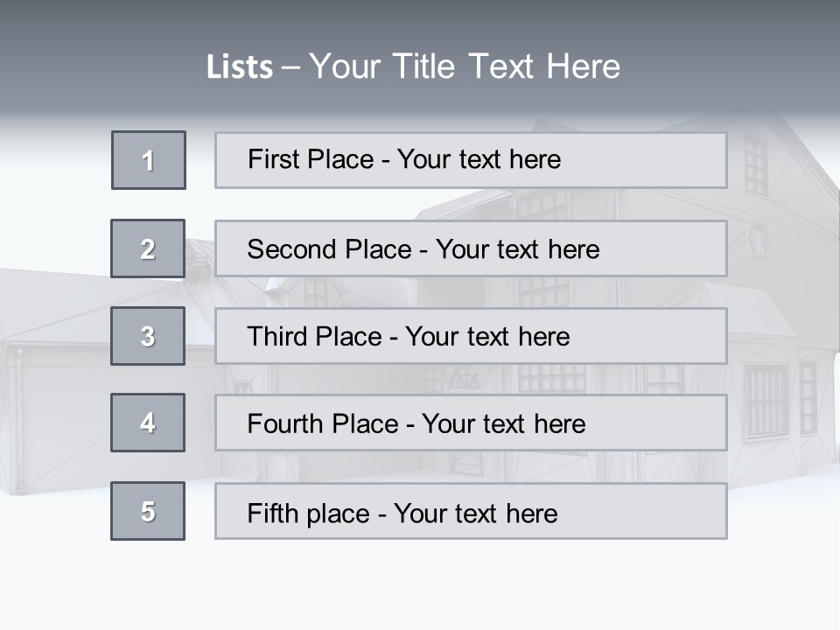Image resolution: width=840 pixels, height=630 pixels.
Task: Click the 'Fifth place - Your text here' bar
Action: tap(471, 511)
